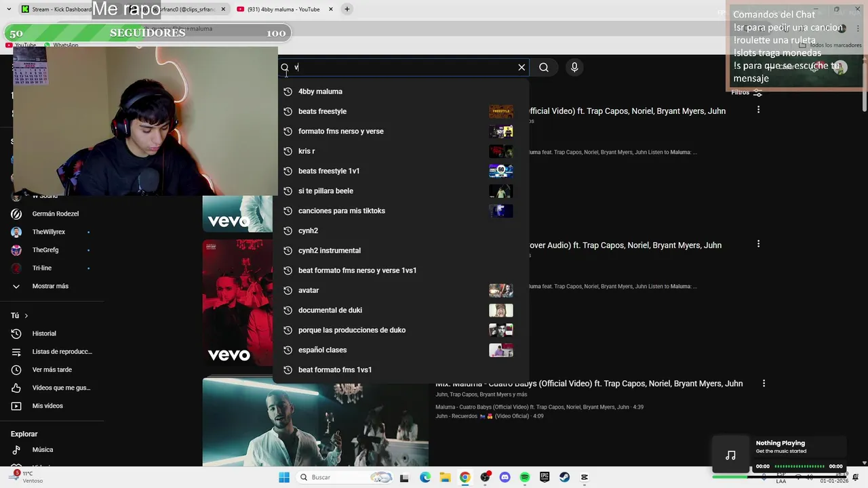Start voice search with the microphone icon
The image size is (868, 488).
pyautogui.click(x=574, y=67)
